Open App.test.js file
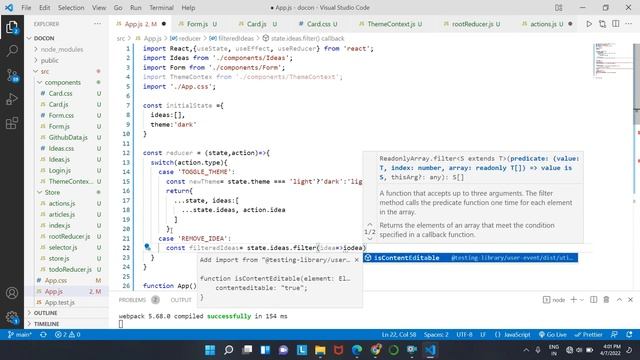This screenshot has width=640, height=360. 60,302
